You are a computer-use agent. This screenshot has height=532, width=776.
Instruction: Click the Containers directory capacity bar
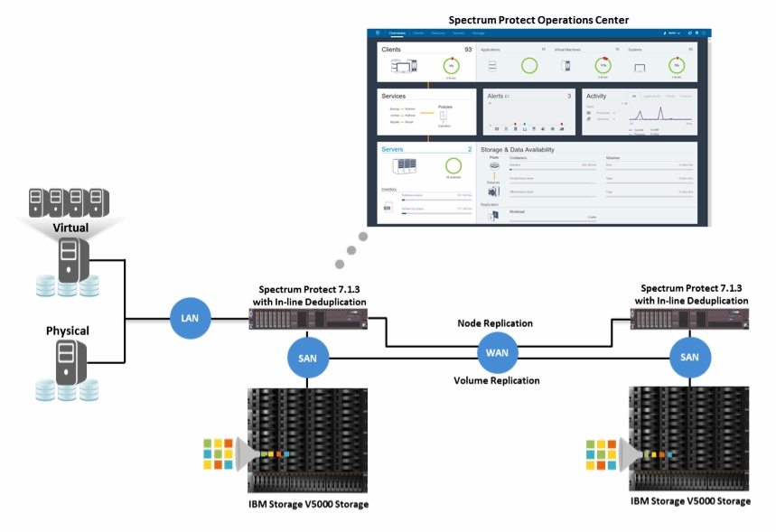553,169
